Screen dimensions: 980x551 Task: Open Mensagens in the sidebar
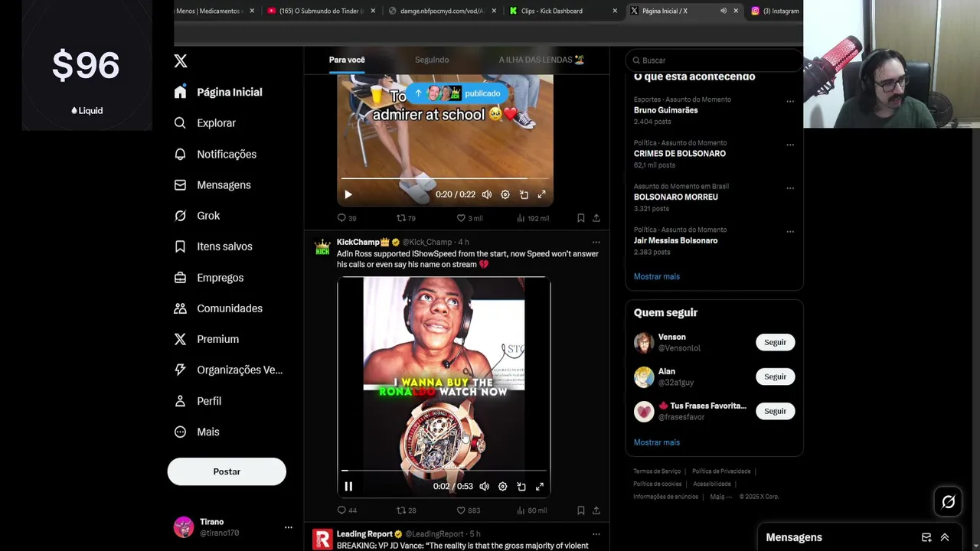(x=212, y=184)
